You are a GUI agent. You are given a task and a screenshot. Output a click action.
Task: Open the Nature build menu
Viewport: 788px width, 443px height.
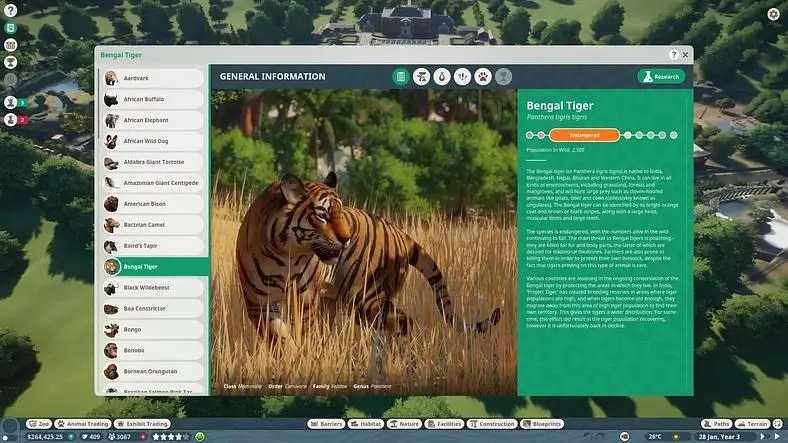coord(405,424)
